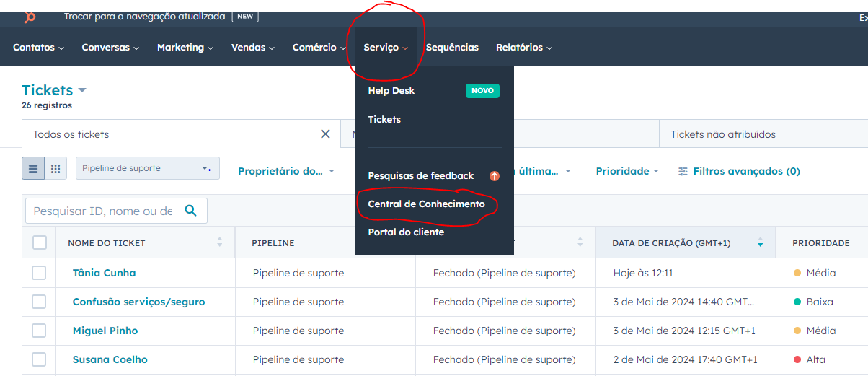Image resolution: width=868 pixels, height=376 pixels.
Task: Open the Pipeline de suporte dropdown
Action: tap(147, 168)
